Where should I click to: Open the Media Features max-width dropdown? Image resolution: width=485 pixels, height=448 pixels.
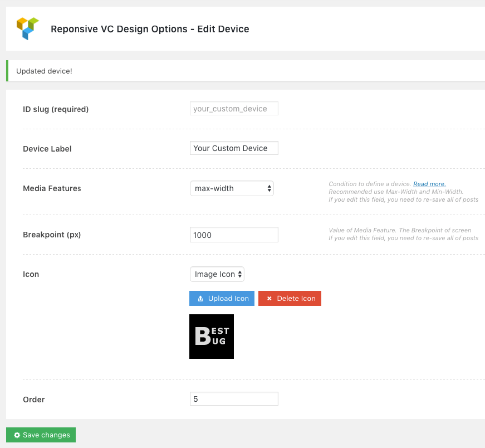(x=232, y=188)
